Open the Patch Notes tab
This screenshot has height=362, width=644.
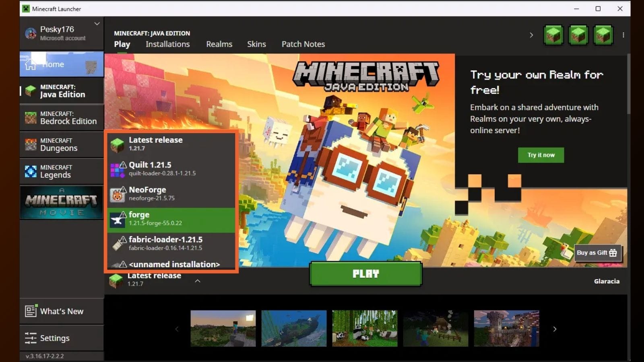(303, 44)
